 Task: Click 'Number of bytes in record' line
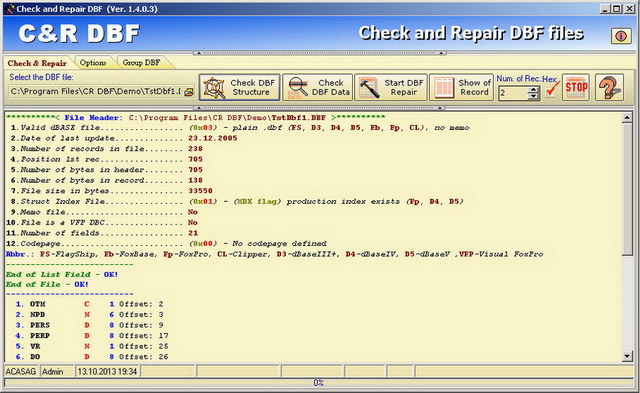[107, 181]
